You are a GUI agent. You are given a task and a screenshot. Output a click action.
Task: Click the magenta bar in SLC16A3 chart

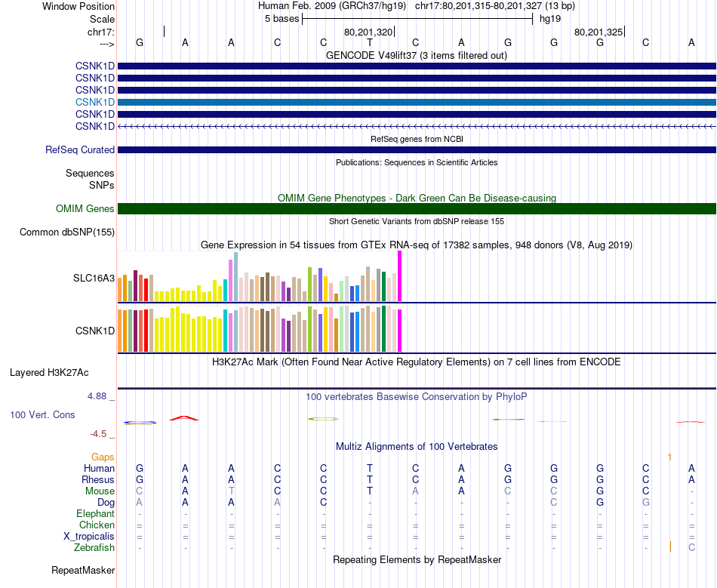(x=400, y=276)
